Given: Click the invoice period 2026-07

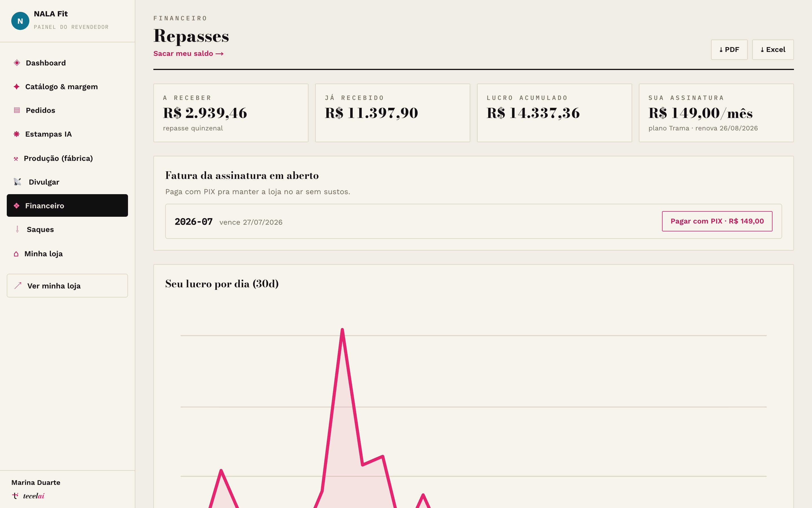Looking at the screenshot, I should tap(194, 222).
